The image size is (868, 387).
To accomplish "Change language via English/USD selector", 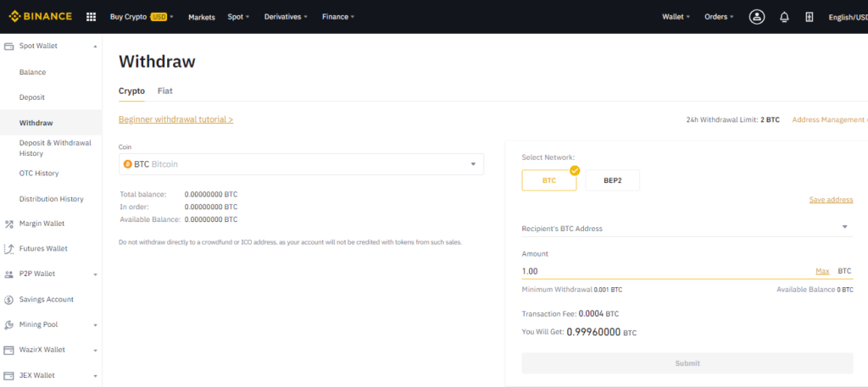I will pos(848,17).
